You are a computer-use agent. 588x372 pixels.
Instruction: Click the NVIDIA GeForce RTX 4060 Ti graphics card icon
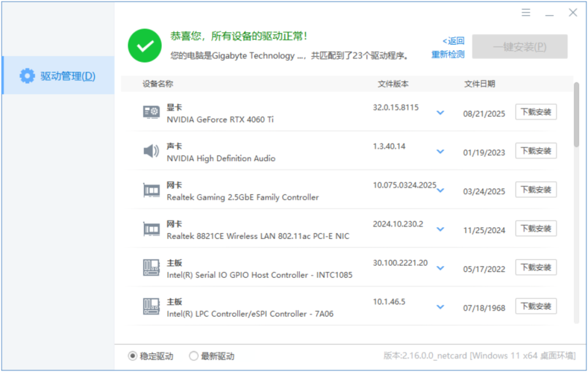pyautogui.click(x=151, y=112)
